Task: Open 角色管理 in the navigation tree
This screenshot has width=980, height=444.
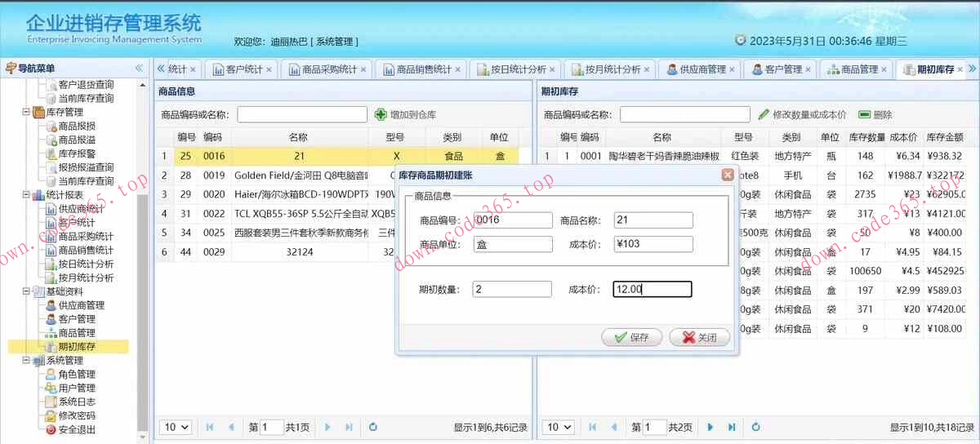Action: [x=77, y=375]
